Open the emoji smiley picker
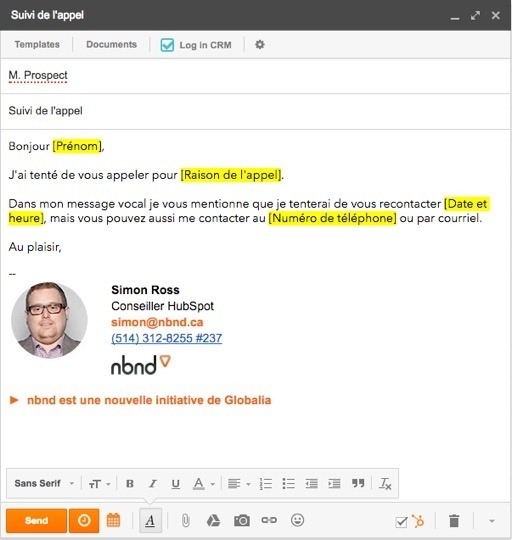The image size is (512, 540). [297, 520]
